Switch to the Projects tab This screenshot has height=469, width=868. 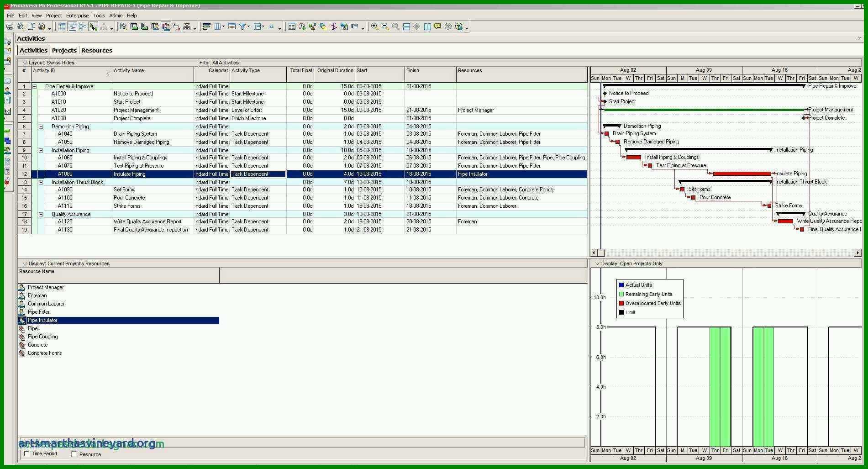pos(64,50)
